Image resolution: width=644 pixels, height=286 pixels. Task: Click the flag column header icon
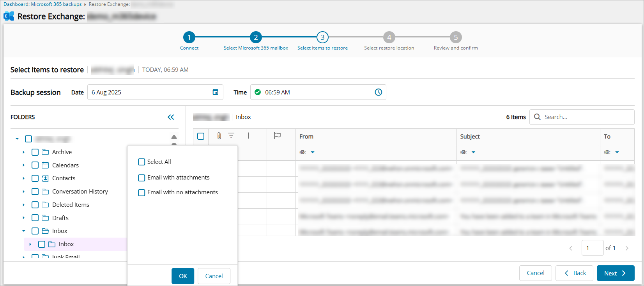tap(277, 136)
